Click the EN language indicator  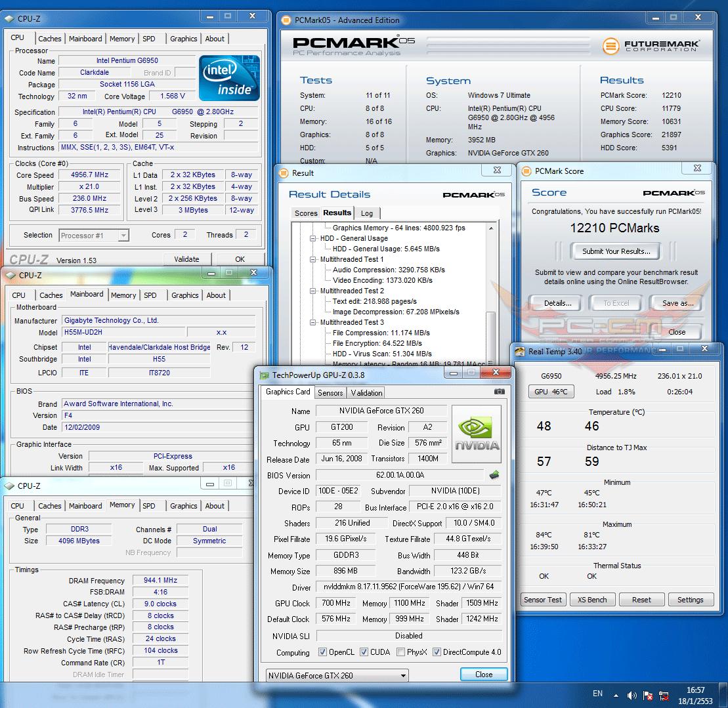(597, 694)
